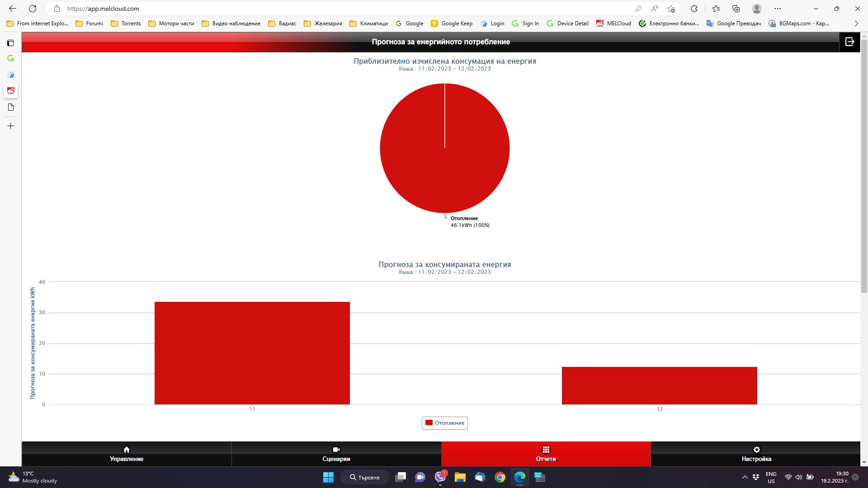Add page to favorites star icon
This screenshot has width=868, height=488.
pos(671,9)
